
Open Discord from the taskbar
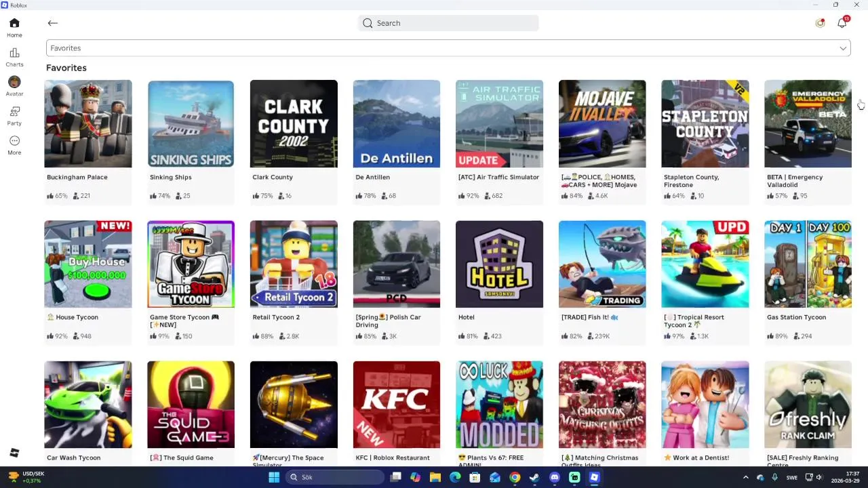pos(555,477)
